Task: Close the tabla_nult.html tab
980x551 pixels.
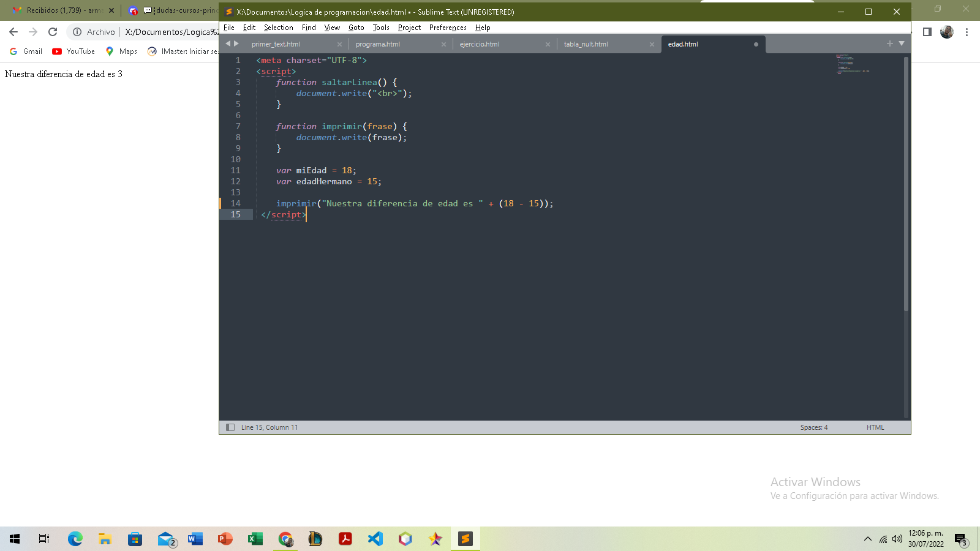Action: tap(652, 44)
